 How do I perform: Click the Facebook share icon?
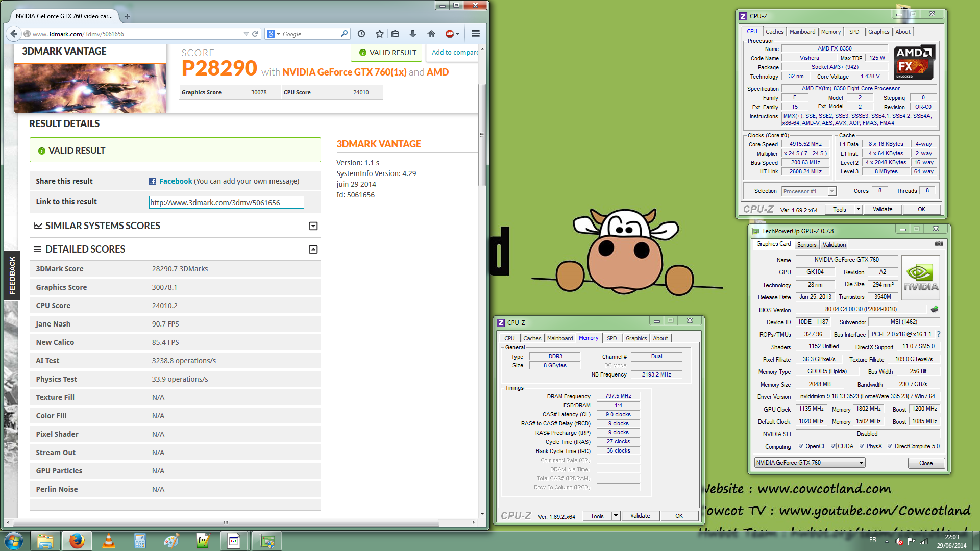click(153, 181)
